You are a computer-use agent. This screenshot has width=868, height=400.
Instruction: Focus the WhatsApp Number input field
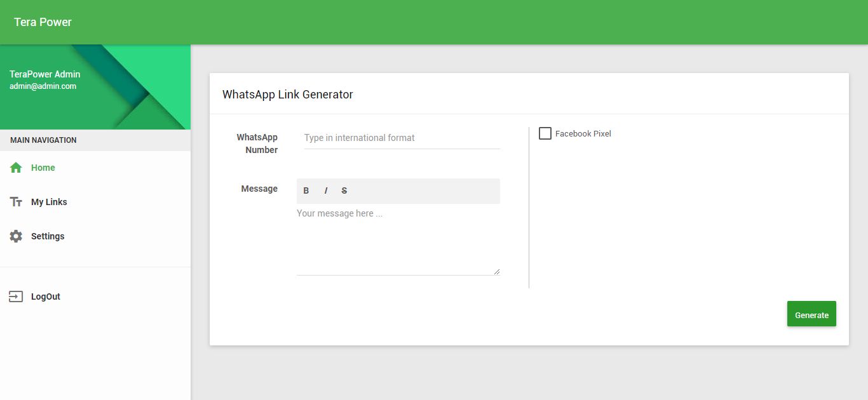click(402, 138)
